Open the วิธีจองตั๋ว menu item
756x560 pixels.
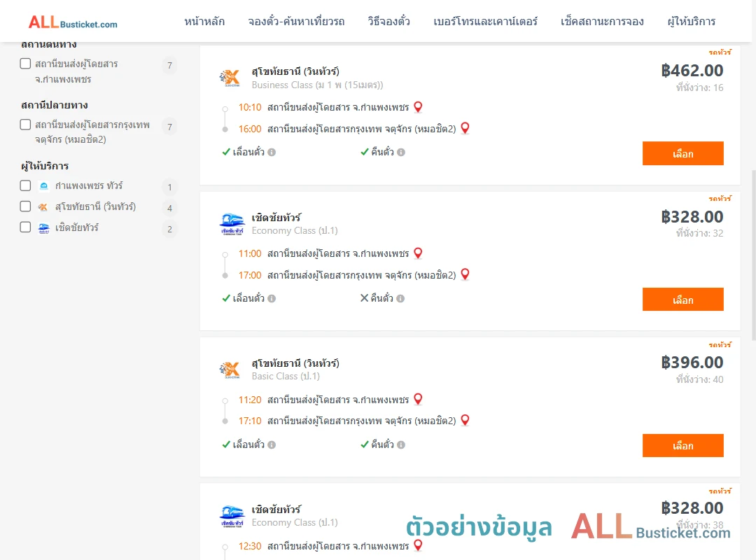[x=388, y=22]
